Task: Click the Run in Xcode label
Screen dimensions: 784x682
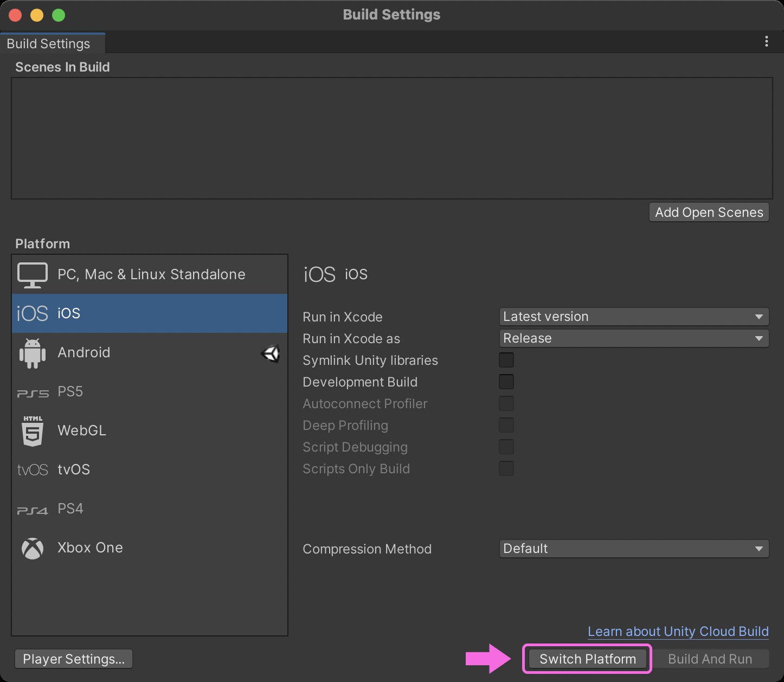Action: point(343,317)
